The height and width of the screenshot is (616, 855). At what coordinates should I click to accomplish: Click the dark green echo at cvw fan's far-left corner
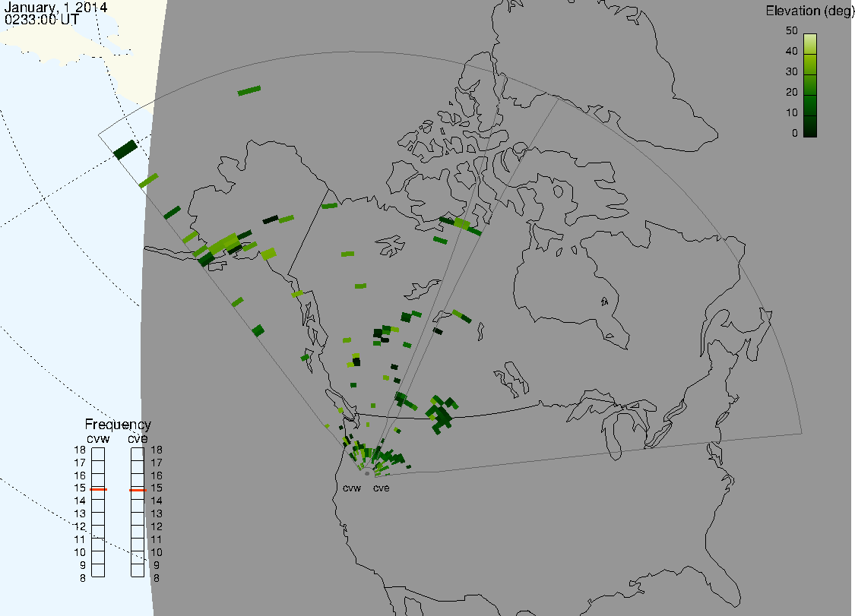click(x=125, y=150)
